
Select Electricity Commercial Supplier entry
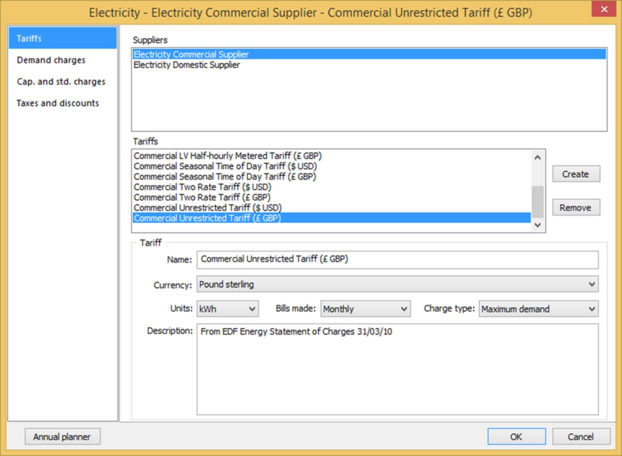[191, 54]
